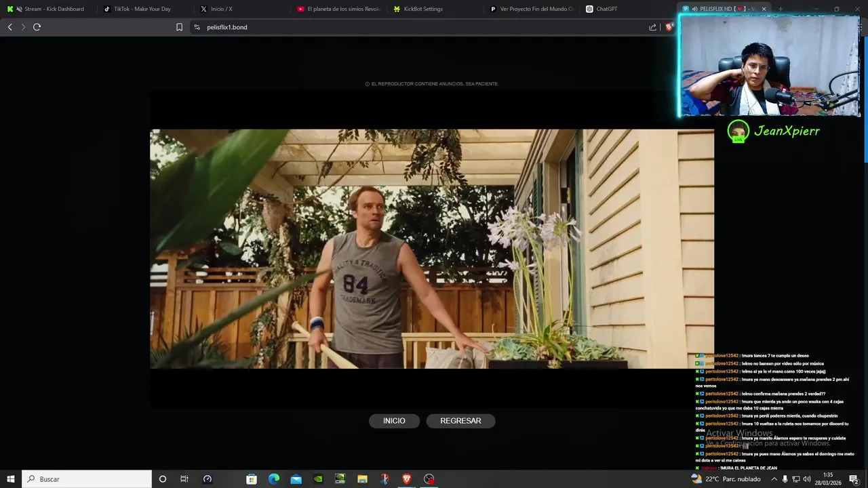Open the clock showing 1:35
The image size is (868, 488).
click(828, 479)
